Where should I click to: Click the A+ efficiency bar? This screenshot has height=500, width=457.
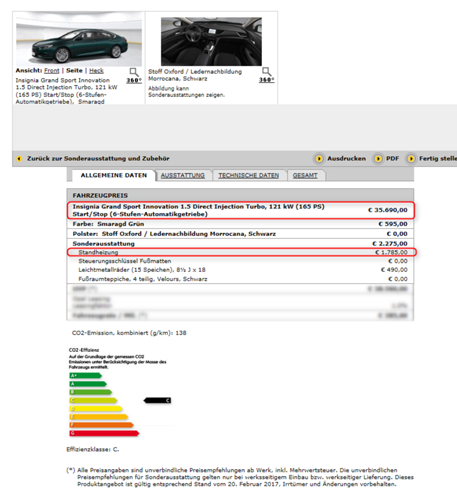[x=86, y=376]
